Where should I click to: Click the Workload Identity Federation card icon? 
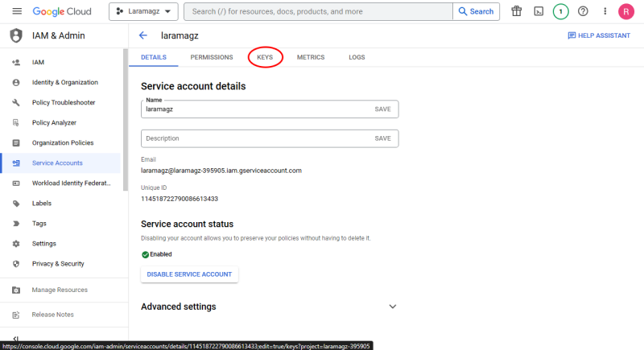(16, 183)
